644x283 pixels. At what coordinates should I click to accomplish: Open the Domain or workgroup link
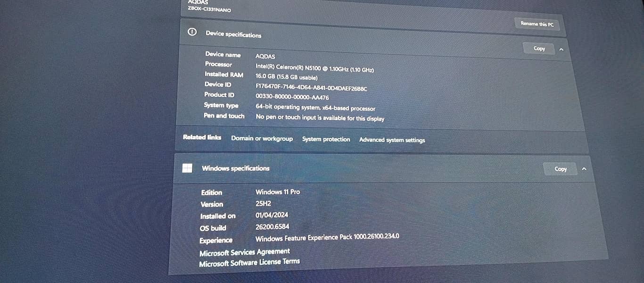coord(262,139)
